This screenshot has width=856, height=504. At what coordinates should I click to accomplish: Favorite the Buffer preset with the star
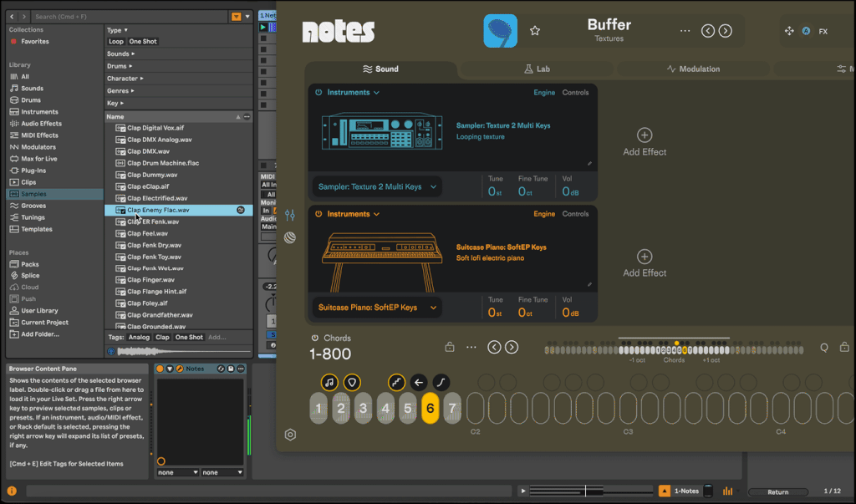[535, 31]
